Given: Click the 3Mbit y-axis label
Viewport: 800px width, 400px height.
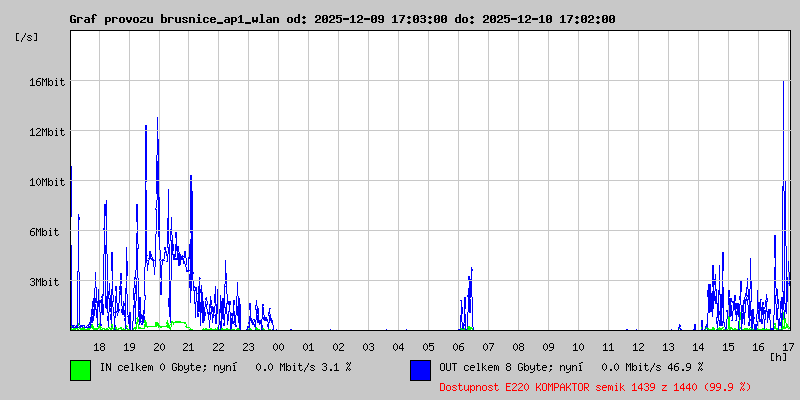Looking at the screenshot, I should pyautogui.click(x=43, y=282).
